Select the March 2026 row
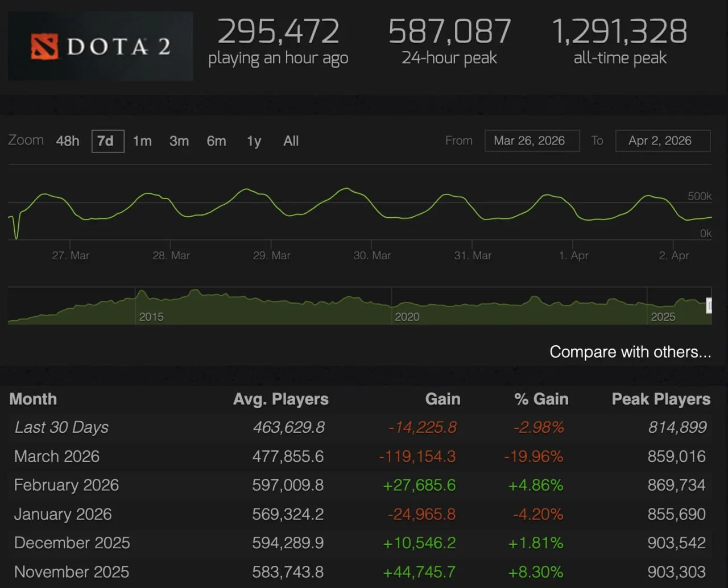728x588 pixels. pos(57,457)
